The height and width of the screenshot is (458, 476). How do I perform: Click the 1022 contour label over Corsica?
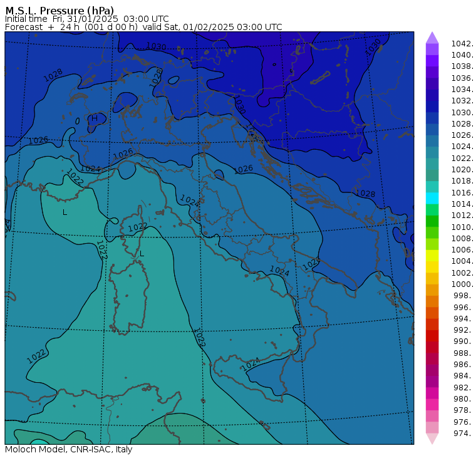138,227
